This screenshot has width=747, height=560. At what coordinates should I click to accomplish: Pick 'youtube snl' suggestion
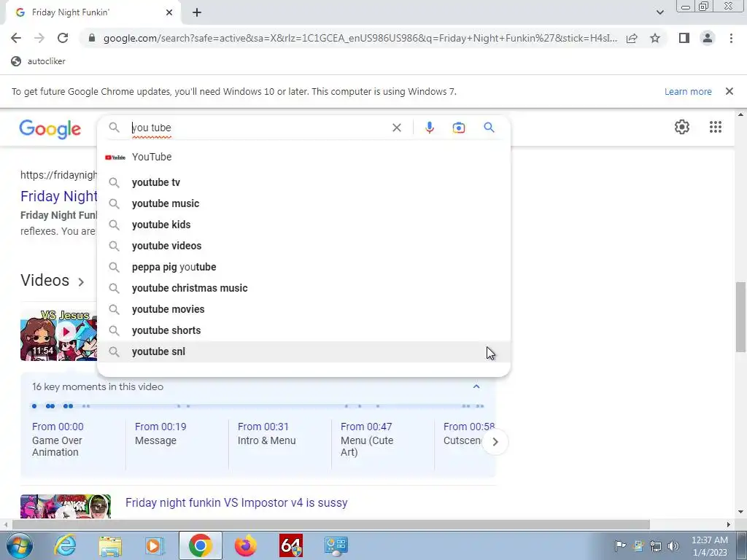(303, 351)
